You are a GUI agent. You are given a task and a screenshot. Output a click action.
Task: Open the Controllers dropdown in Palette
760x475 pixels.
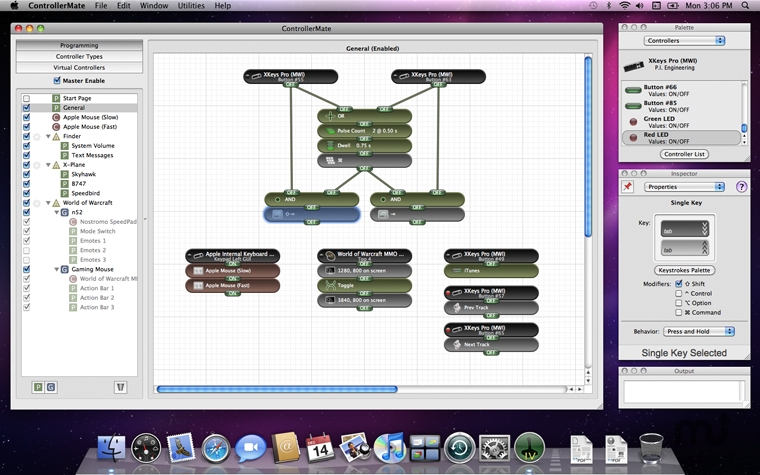[687, 41]
